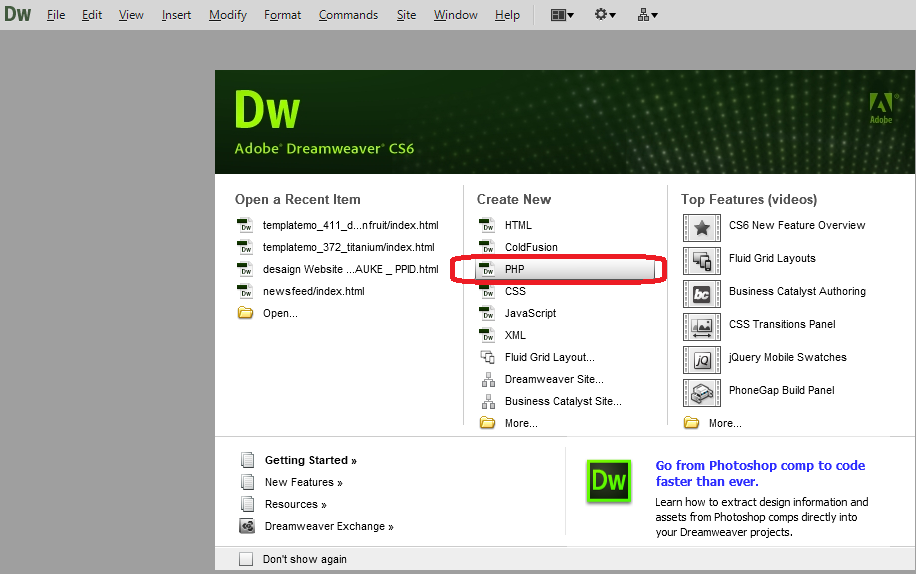Create a new CSS document
The image size is (916, 574).
pyautogui.click(x=515, y=291)
